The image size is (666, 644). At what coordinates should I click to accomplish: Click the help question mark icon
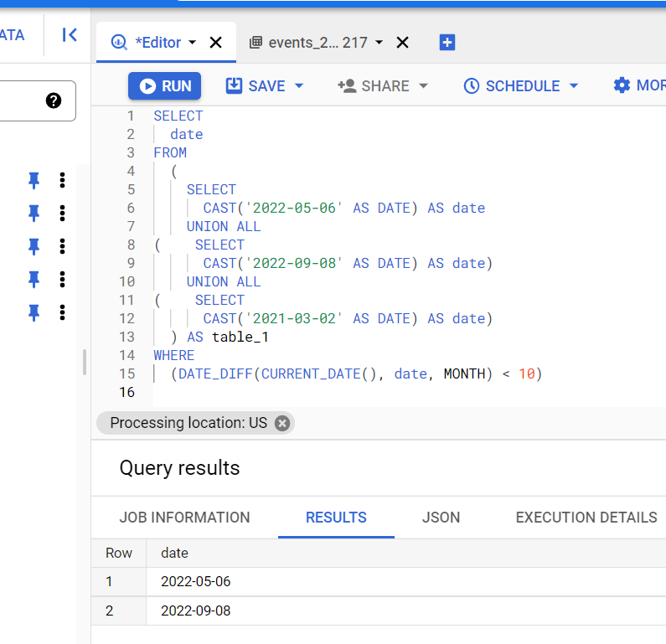pyautogui.click(x=54, y=100)
